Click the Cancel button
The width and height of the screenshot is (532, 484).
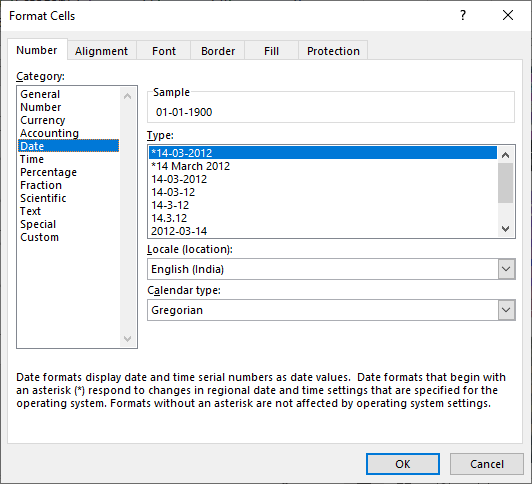(487, 464)
